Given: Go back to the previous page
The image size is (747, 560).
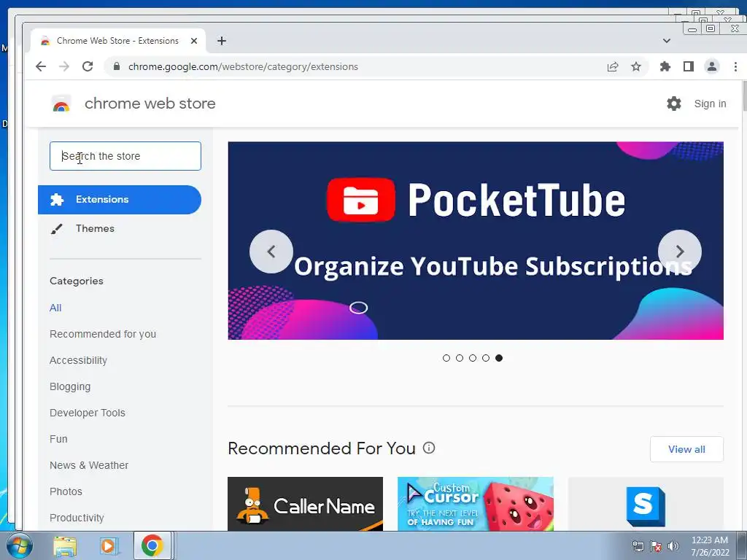Looking at the screenshot, I should point(41,66).
